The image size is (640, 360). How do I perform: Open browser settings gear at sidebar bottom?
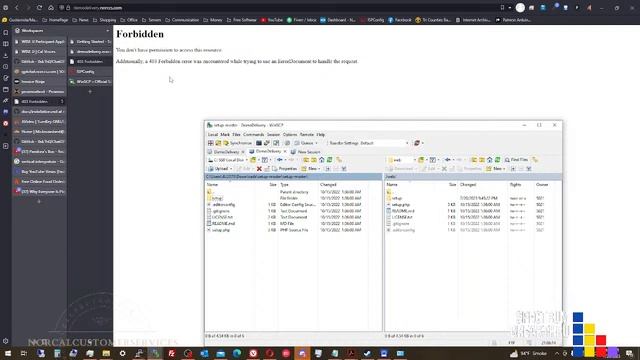coord(6,341)
